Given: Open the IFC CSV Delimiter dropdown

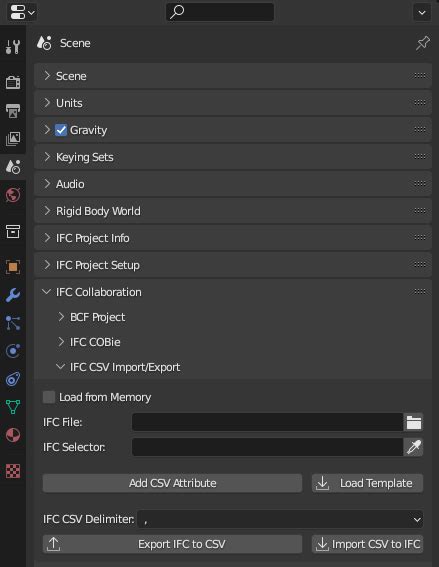Looking at the screenshot, I should (280, 519).
